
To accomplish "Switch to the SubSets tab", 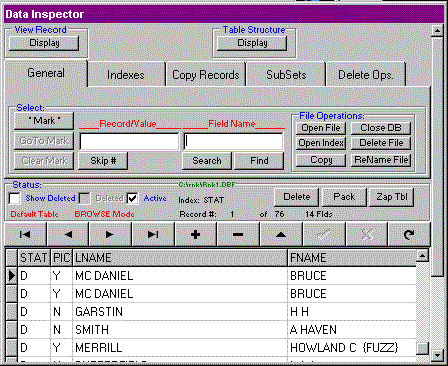I will (286, 75).
